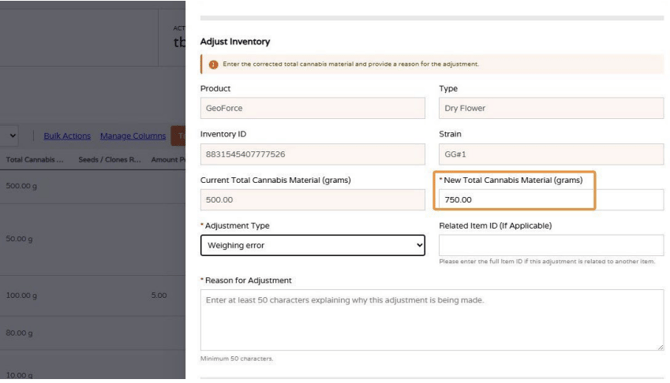Click the Product field showing GeoForce
This screenshot has height=383, width=670.
pos(312,108)
